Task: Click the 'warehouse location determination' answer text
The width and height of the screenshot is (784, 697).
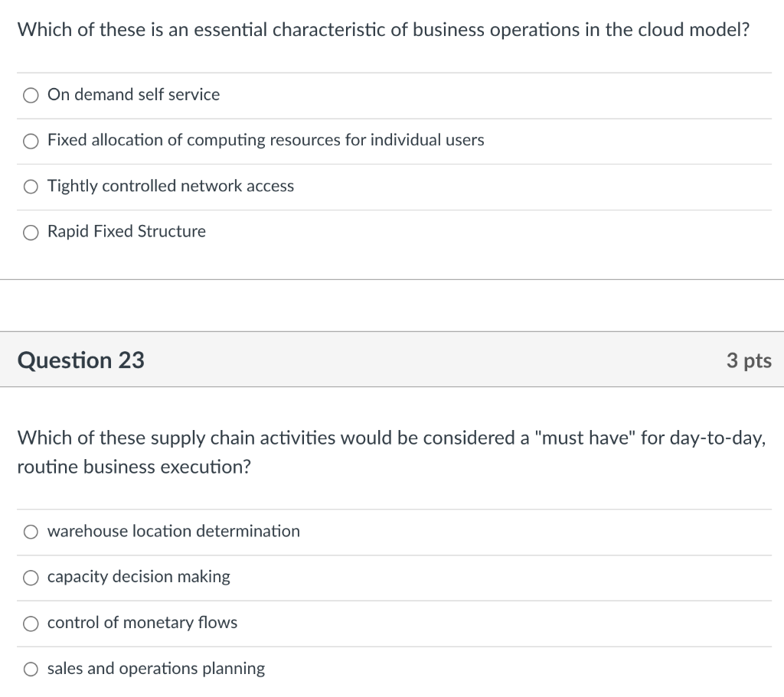Action: (x=173, y=531)
